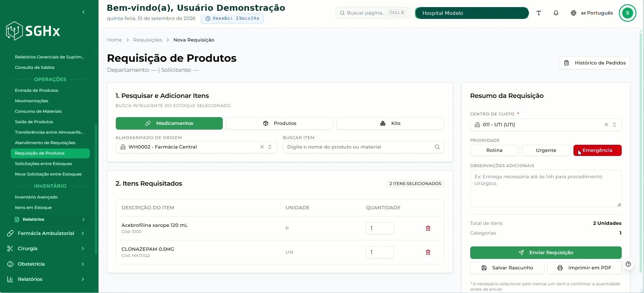The width and height of the screenshot is (644, 293).
Task: Open Centro de Custo dropdown arrows
Action: [x=614, y=125]
